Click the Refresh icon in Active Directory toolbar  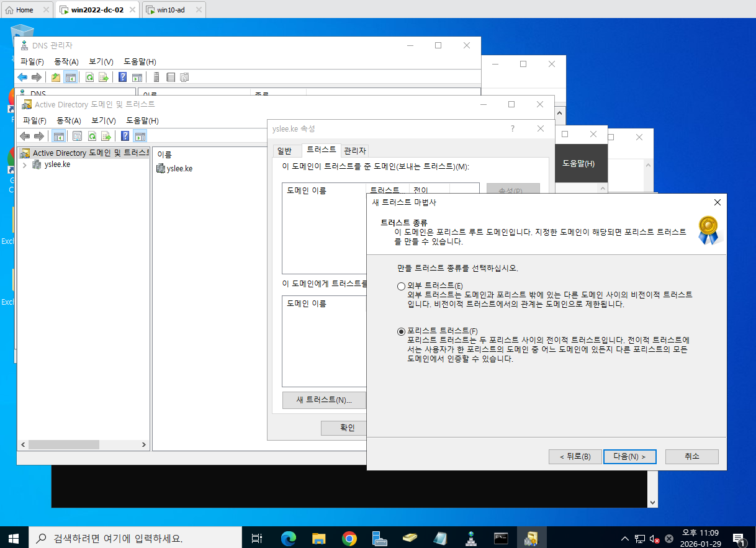[x=92, y=136]
